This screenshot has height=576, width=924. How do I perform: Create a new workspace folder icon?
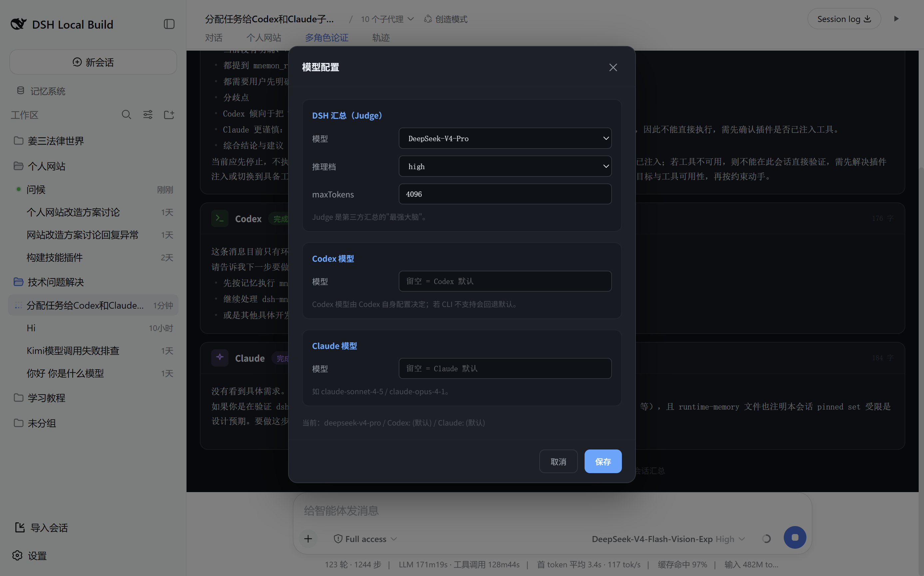[x=169, y=115]
